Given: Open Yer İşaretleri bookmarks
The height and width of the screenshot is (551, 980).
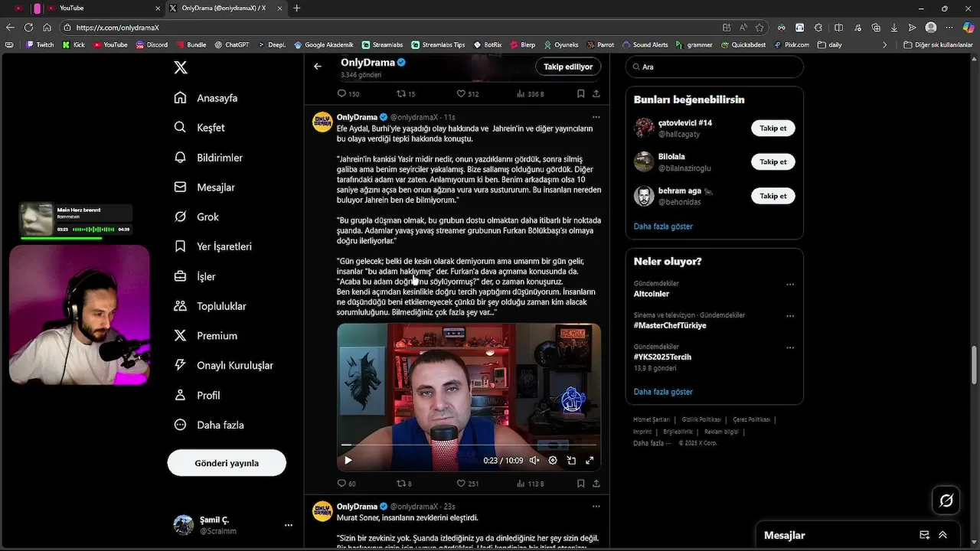Looking at the screenshot, I should pyautogui.click(x=213, y=246).
